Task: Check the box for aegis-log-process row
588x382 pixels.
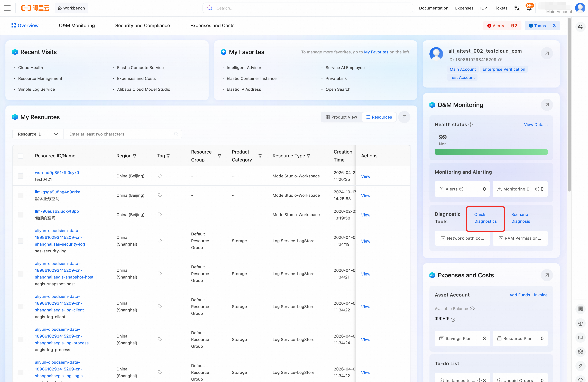Action: coord(21,340)
